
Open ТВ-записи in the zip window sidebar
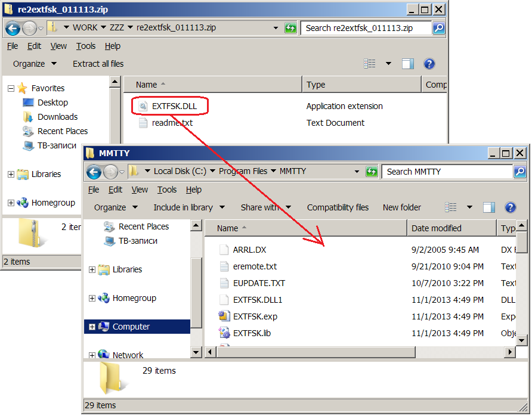pyautogui.click(x=57, y=145)
